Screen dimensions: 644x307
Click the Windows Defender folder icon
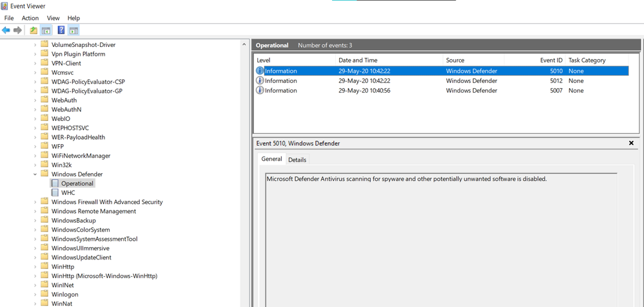[44, 174]
